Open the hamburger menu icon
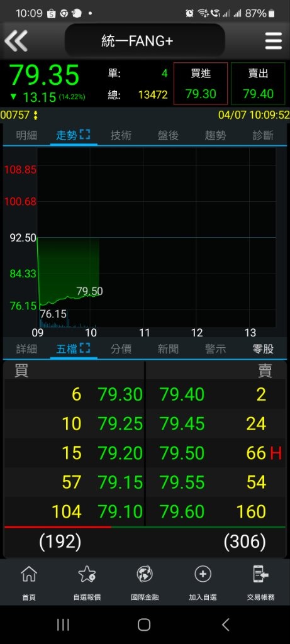290x644 pixels. coord(273,41)
